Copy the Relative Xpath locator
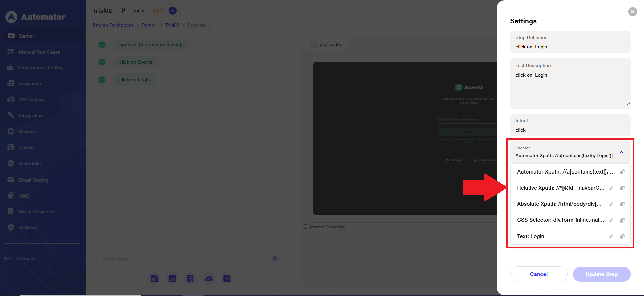The image size is (644, 296). pos(622,188)
